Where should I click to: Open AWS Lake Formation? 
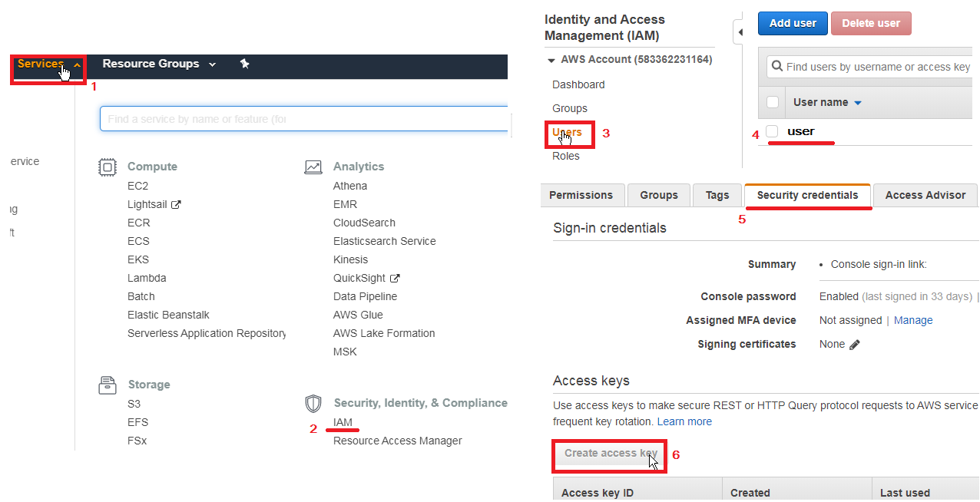384,333
